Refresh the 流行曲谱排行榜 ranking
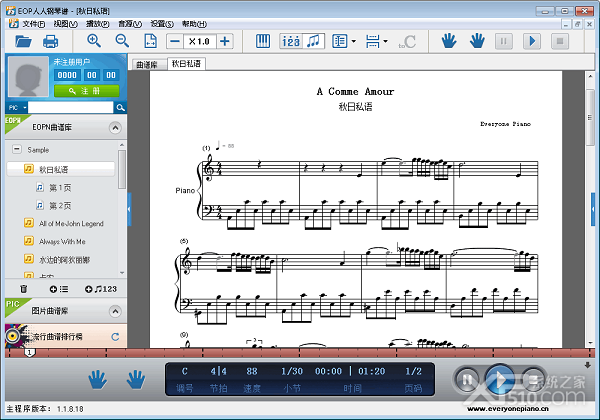Screen dimensions: 600x420 (x=115, y=337)
